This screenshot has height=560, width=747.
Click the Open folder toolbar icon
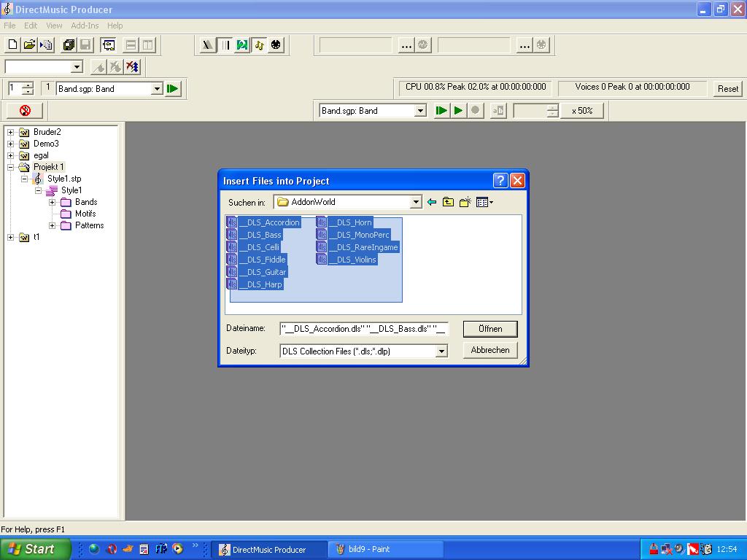tap(29, 45)
